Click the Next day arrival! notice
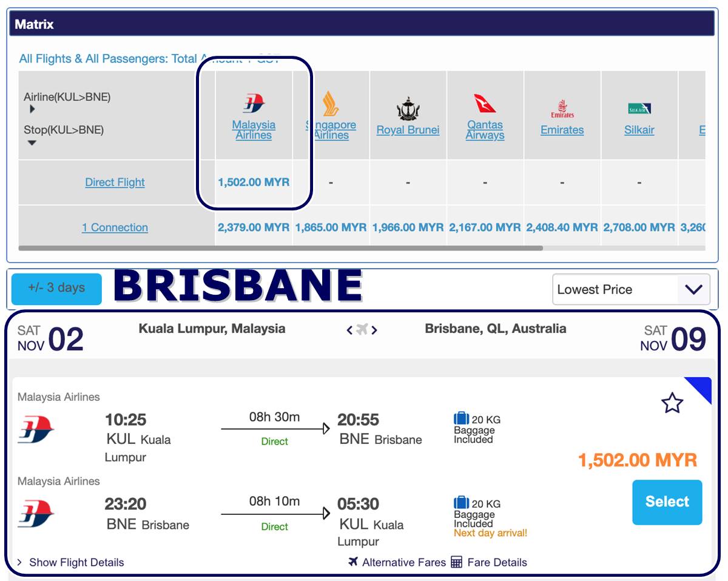The image size is (728, 581). [491, 534]
